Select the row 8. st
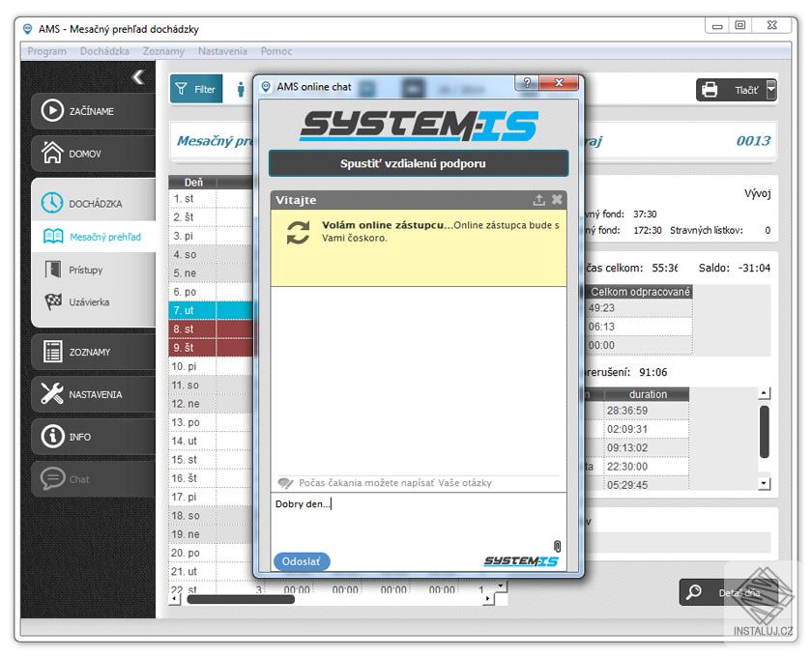The image size is (812, 657). 212,328
